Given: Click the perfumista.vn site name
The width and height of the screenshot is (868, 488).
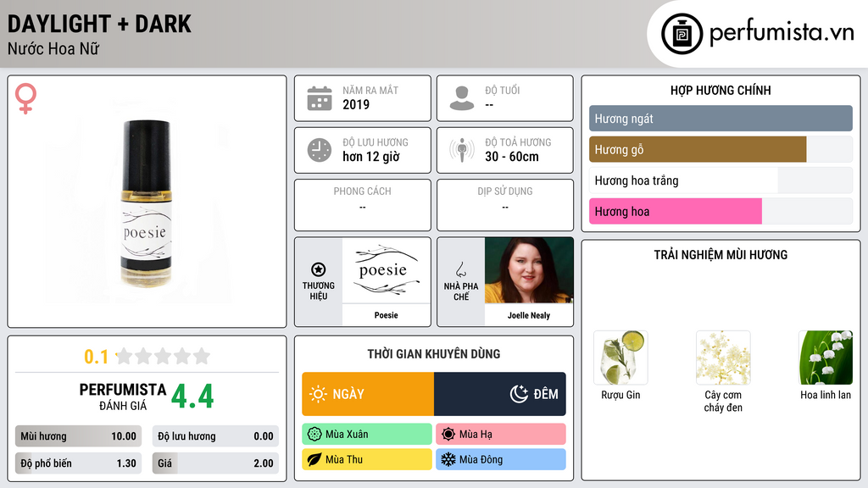Looking at the screenshot, I should tap(782, 32).
